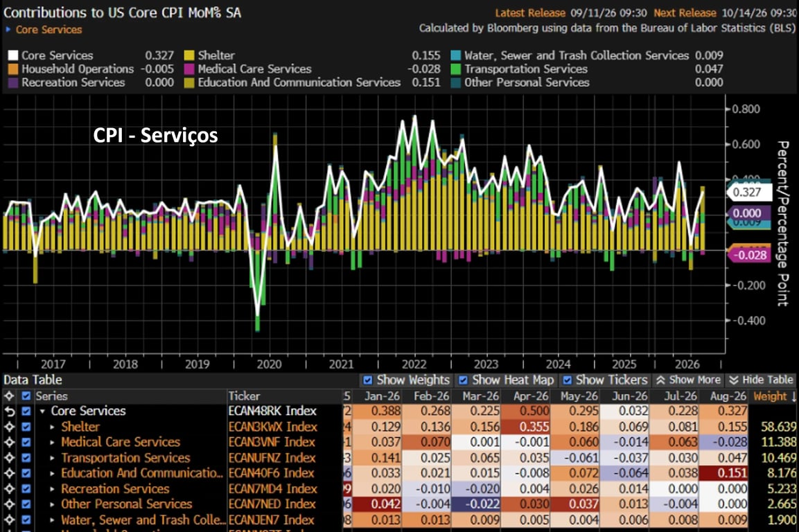Uncheck the Medical Care Services row checkbox
This screenshot has height=532, width=799.
click(x=26, y=442)
